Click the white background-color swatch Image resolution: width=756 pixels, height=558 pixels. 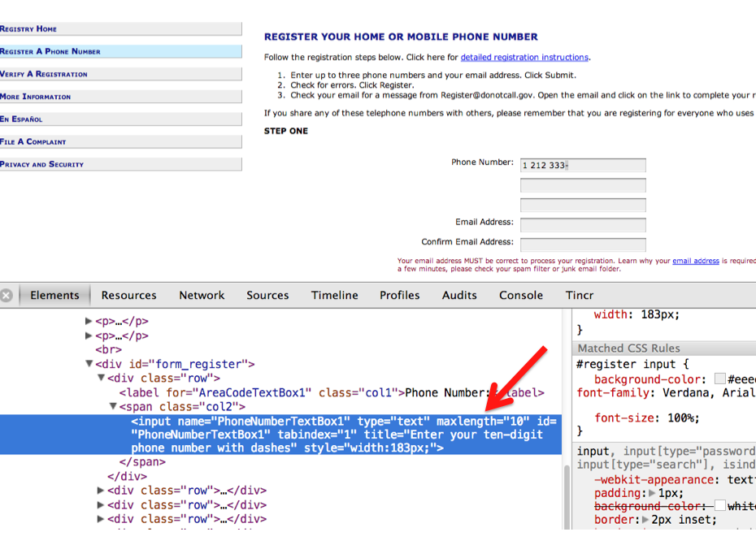[x=719, y=507]
